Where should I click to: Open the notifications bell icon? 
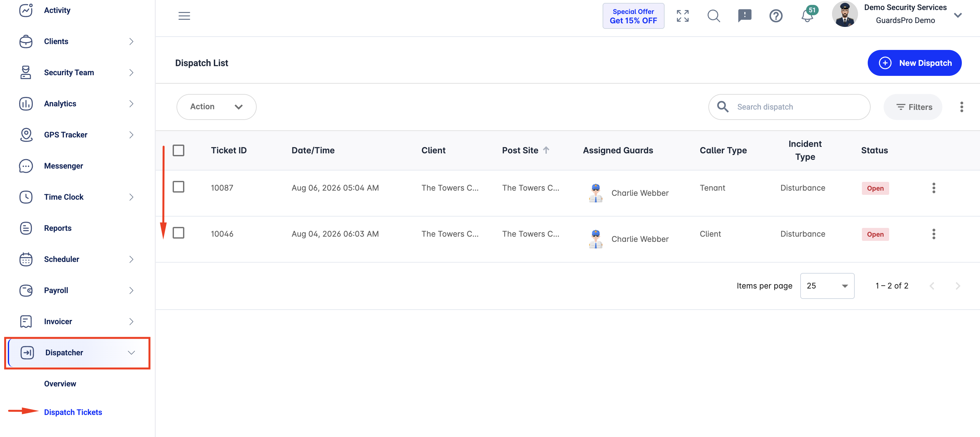pos(807,16)
